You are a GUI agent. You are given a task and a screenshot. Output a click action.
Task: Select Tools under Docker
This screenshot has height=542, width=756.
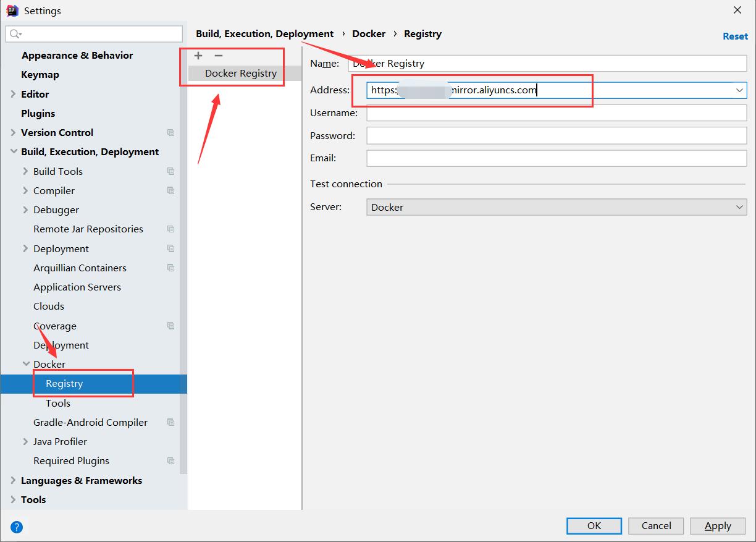coord(58,403)
